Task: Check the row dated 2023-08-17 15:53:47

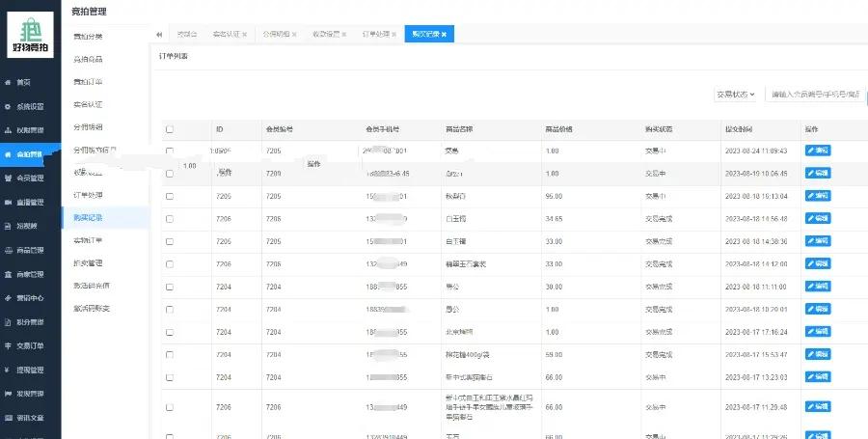Action: (170, 355)
